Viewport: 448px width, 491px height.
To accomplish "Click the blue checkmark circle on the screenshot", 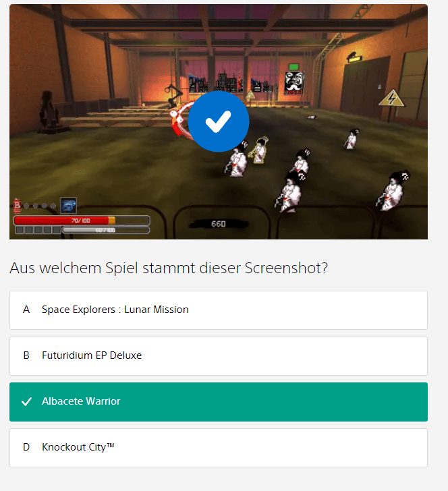I will 219,121.
